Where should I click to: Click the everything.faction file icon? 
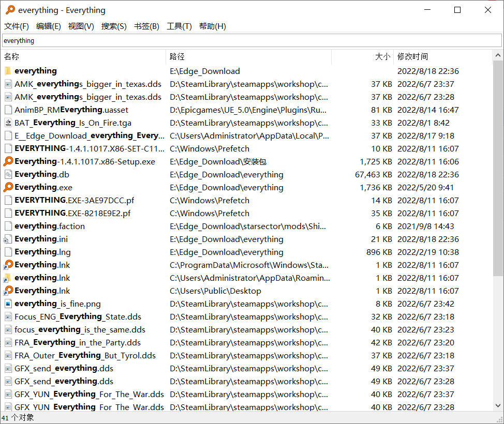(8, 226)
